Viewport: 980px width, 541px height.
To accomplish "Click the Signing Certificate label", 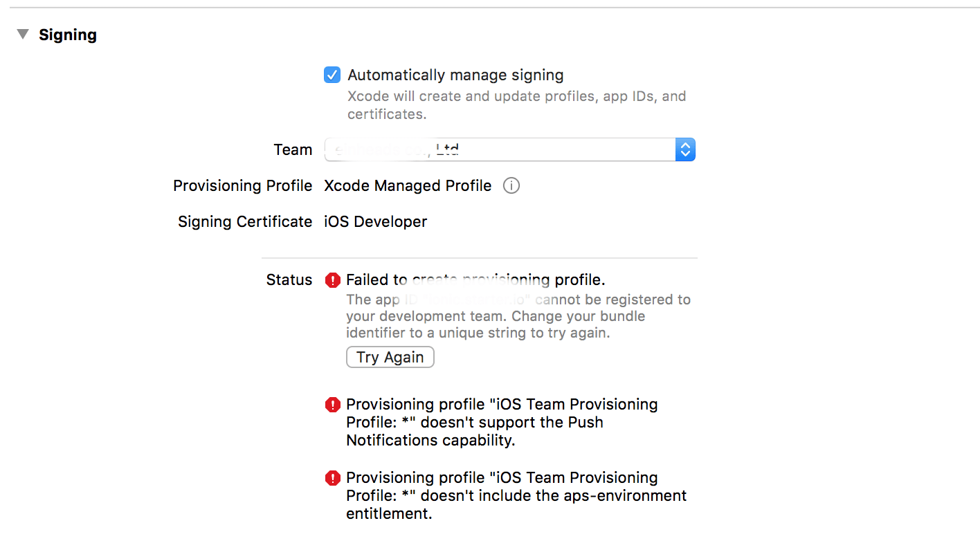I will pos(245,222).
